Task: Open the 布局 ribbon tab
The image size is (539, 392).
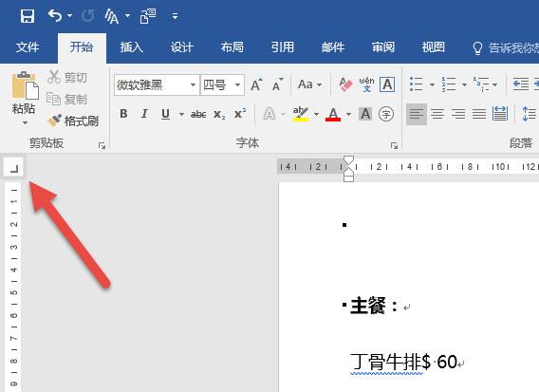Action: [232, 47]
